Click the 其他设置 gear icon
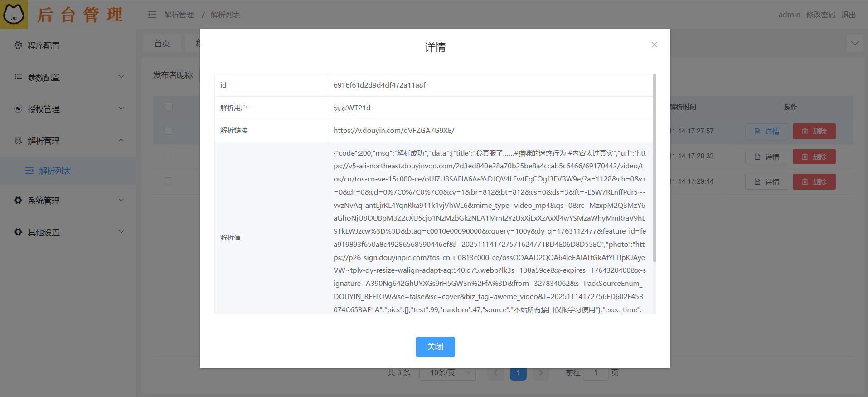The width and height of the screenshot is (868, 397). click(x=18, y=232)
